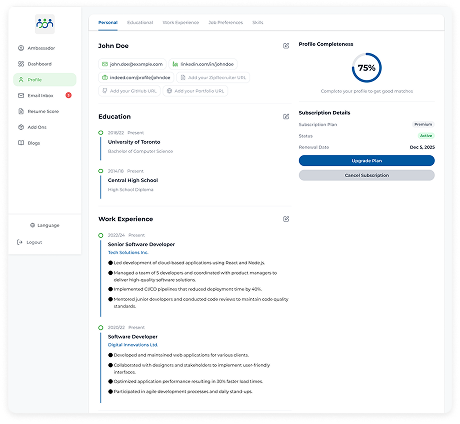Switch to the Job Preferences tab
The image size is (460, 424).
[x=226, y=23]
